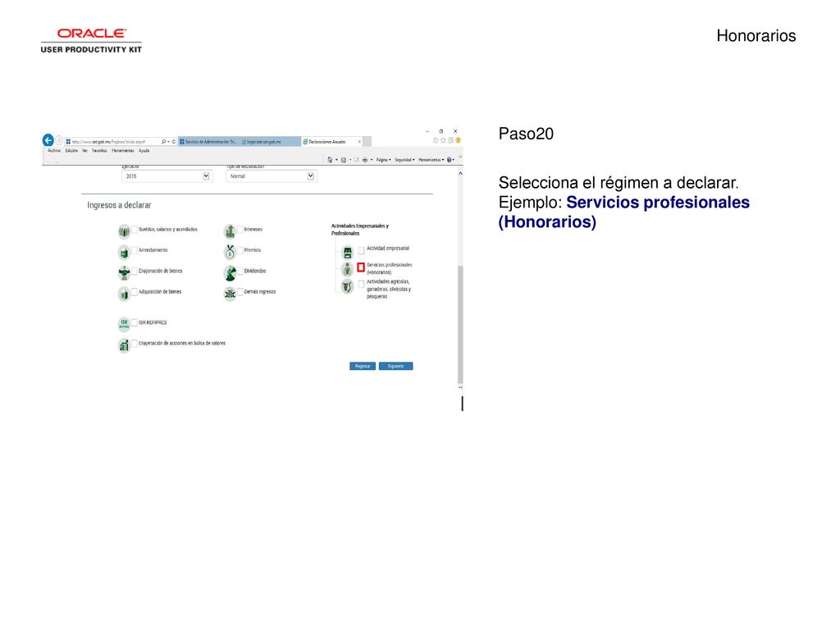Screen dimensions: 840x630
Task: Check the Arrendamiento checkbox
Action: pyautogui.click(x=135, y=249)
